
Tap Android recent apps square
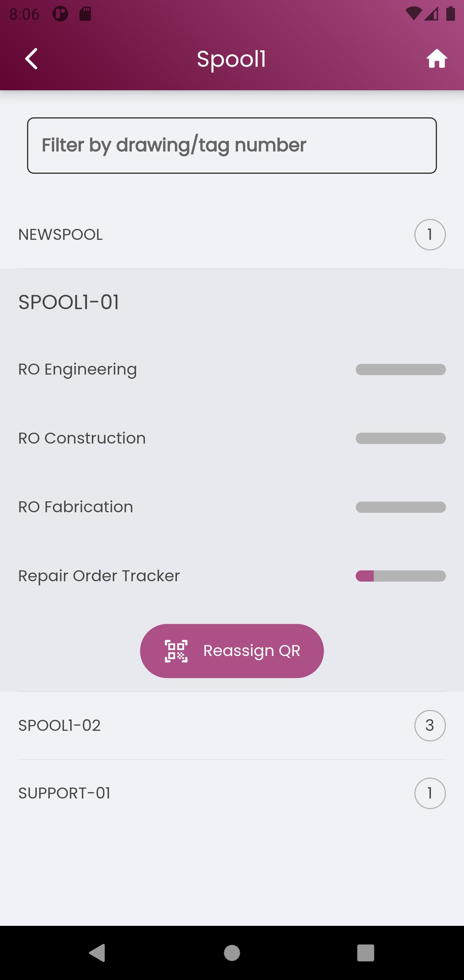366,953
